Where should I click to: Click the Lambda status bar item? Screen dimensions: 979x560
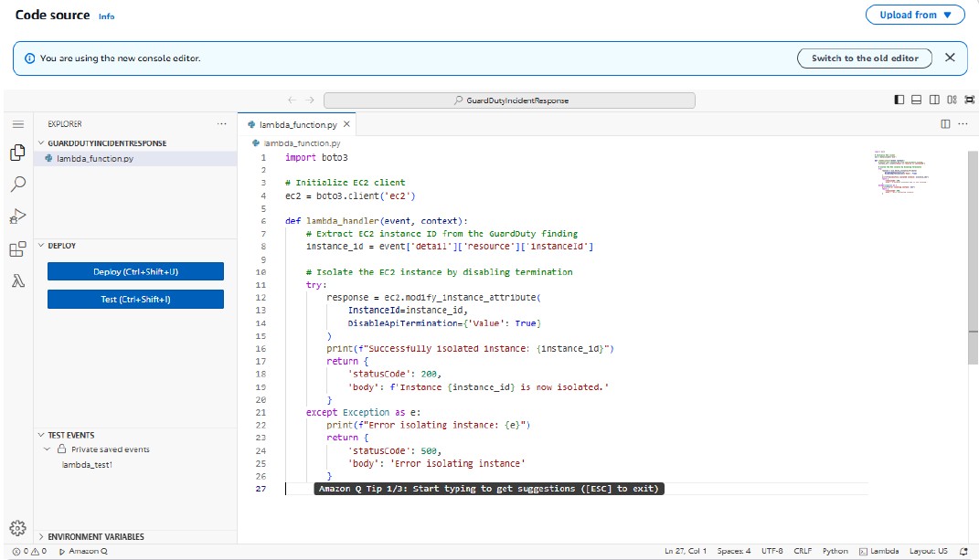(879, 551)
